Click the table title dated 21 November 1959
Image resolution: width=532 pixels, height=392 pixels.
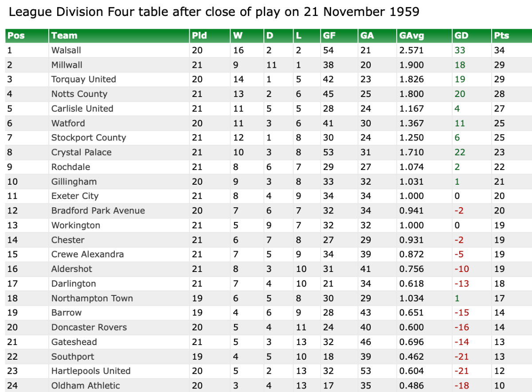tap(214, 12)
